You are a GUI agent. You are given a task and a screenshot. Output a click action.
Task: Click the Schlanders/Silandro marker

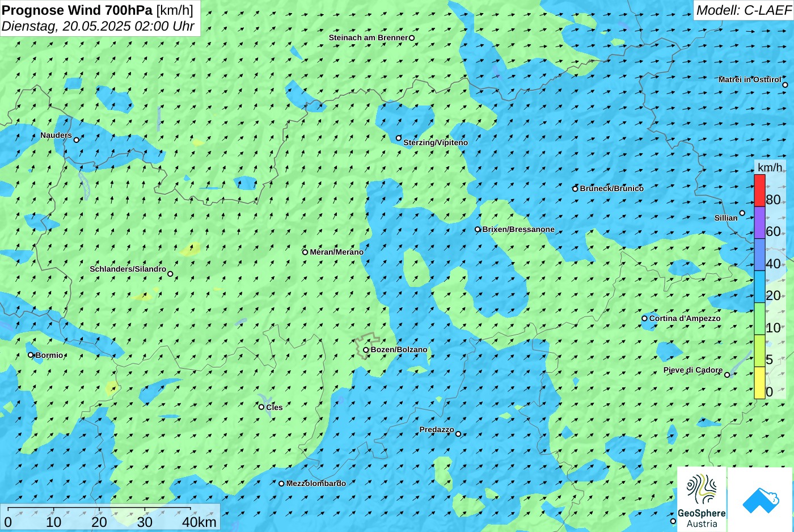click(x=170, y=274)
